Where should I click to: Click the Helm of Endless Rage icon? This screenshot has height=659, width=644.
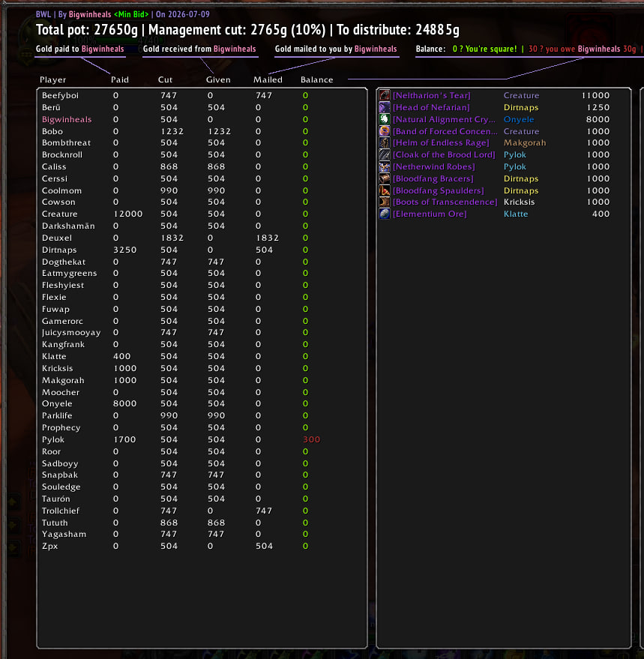[384, 143]
